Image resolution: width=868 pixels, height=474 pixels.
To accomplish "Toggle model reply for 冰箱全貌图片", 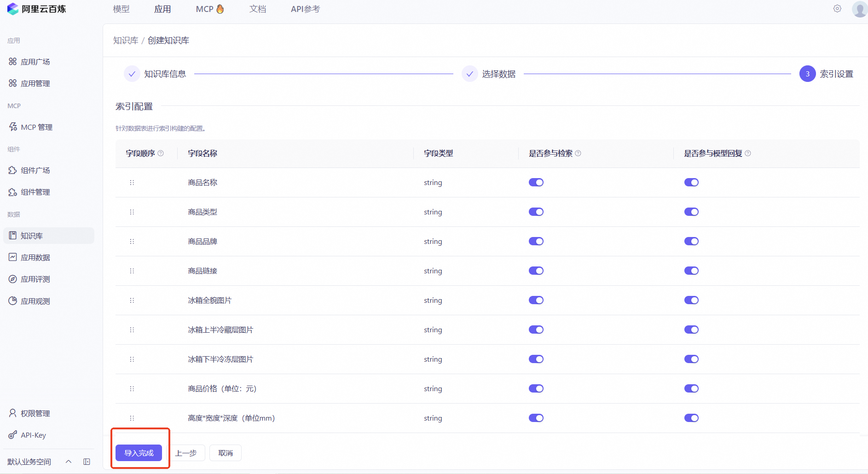I will (691, 301).
